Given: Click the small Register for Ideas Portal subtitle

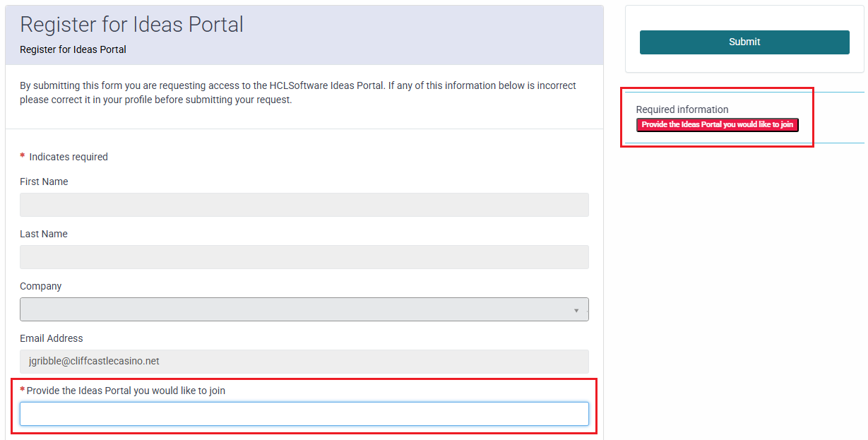Looking at the screenshot, I should tap(73, 50).
